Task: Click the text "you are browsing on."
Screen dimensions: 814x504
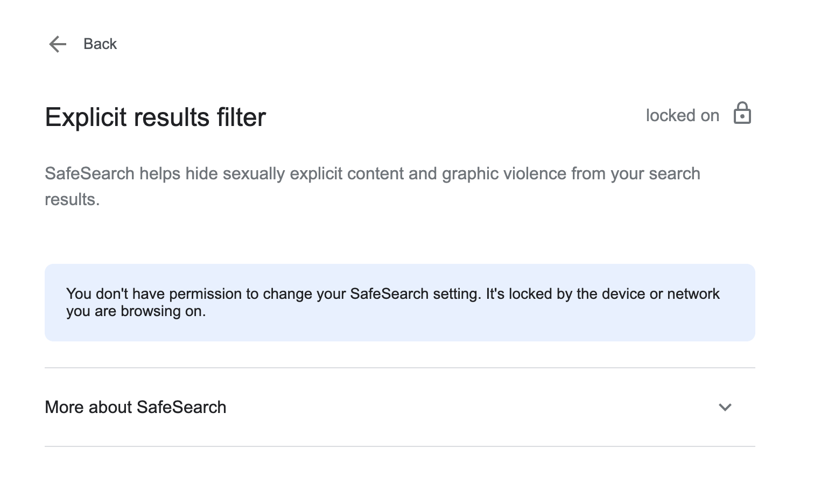Action: pos(136,311)
